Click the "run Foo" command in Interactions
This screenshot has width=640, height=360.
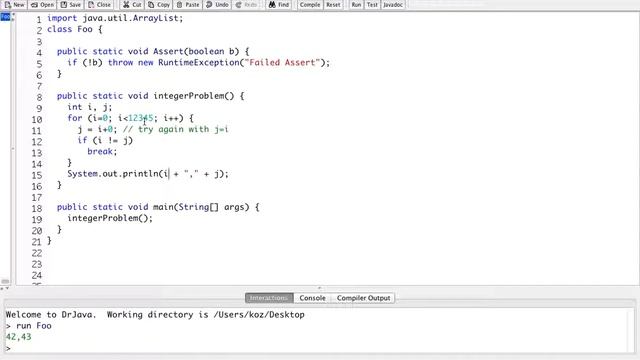(34, 326)
